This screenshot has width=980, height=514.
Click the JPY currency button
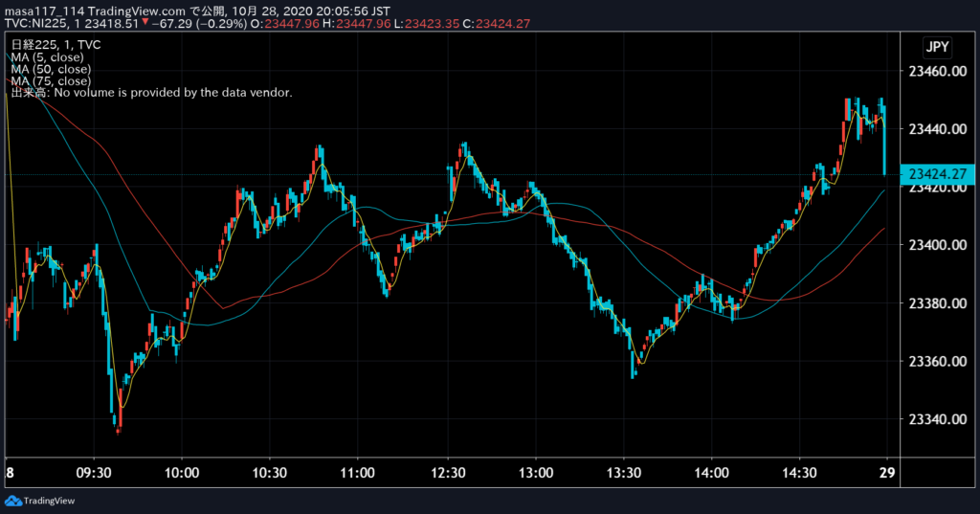937,47
